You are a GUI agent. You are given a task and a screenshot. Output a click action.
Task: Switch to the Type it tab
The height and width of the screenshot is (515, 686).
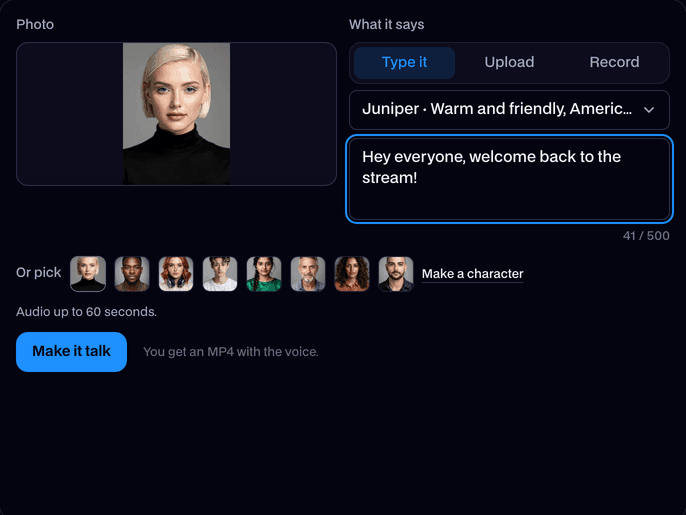[404, 63]
